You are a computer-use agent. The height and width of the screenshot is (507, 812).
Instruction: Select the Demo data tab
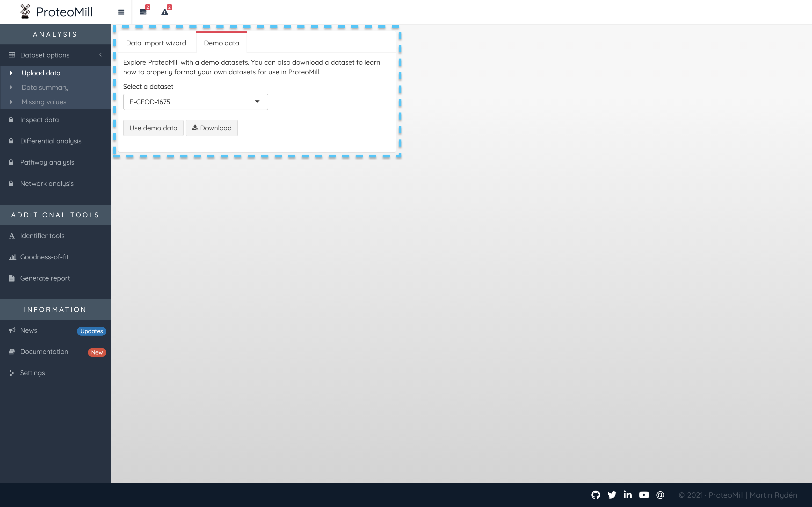[221, 43]
